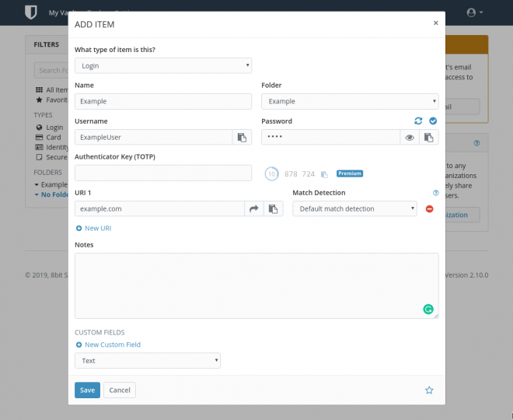
Task: Filter by Identity type
Action: pos(52,147)
